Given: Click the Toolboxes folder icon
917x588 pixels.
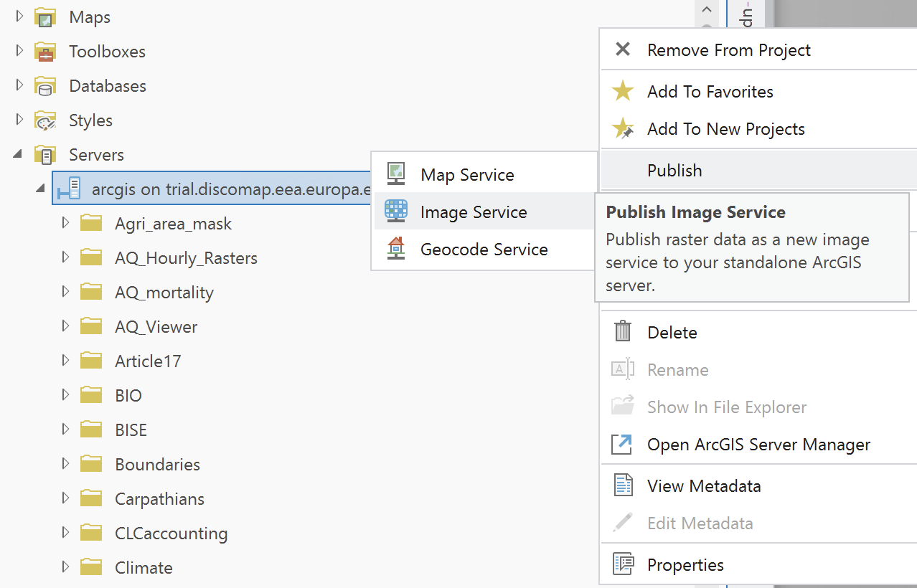Looking at the screenshot, I should click(x=46, y=52).
